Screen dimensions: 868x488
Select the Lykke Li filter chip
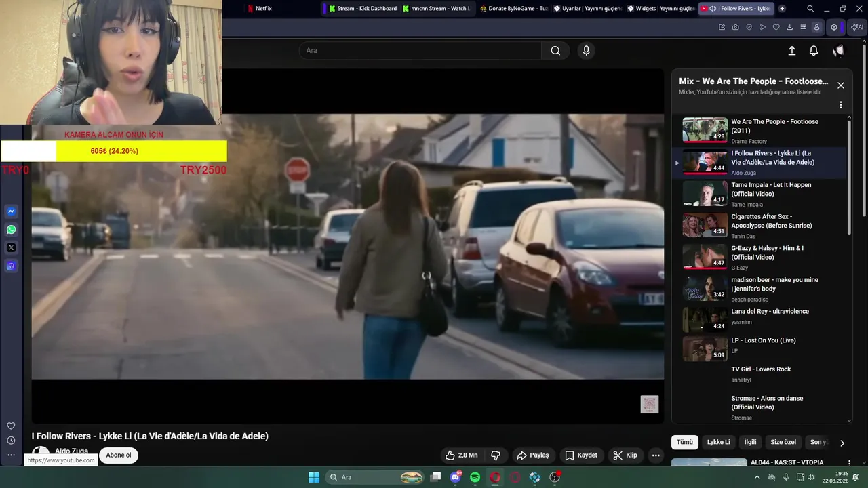coord(719,442)
